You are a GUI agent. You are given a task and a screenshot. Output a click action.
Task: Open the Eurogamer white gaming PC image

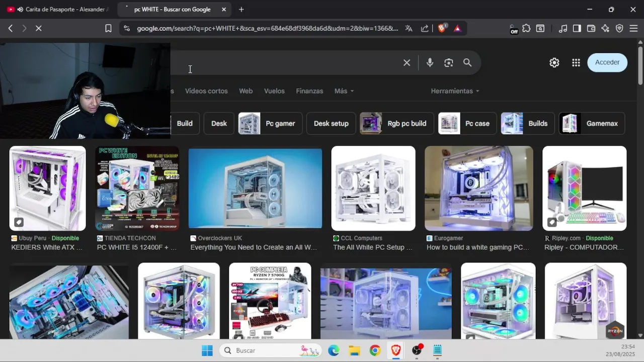[479, 189]
